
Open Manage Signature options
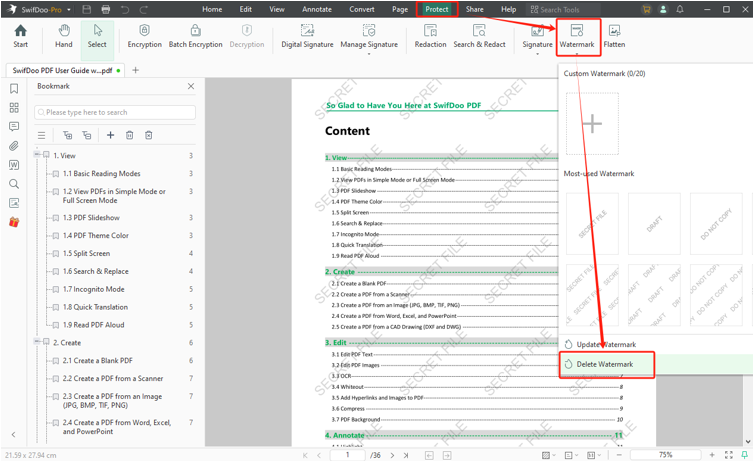pyautogui.click(x=369, y=37)
